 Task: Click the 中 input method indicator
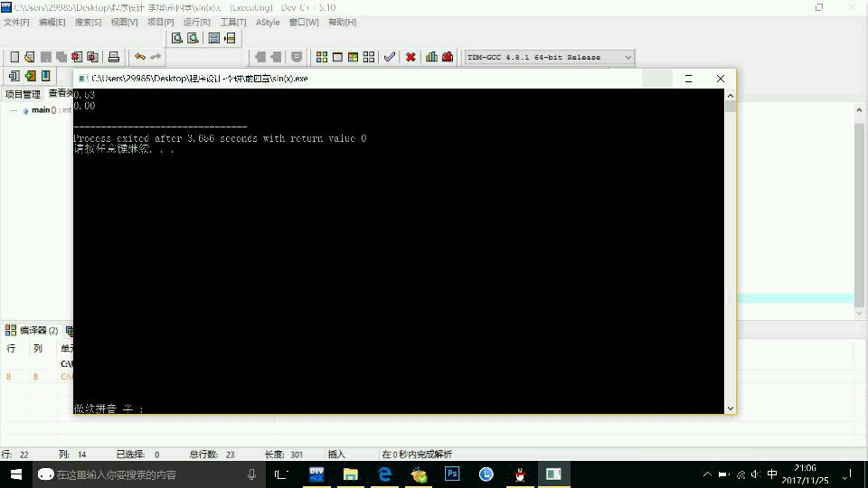tap(771, 474)
